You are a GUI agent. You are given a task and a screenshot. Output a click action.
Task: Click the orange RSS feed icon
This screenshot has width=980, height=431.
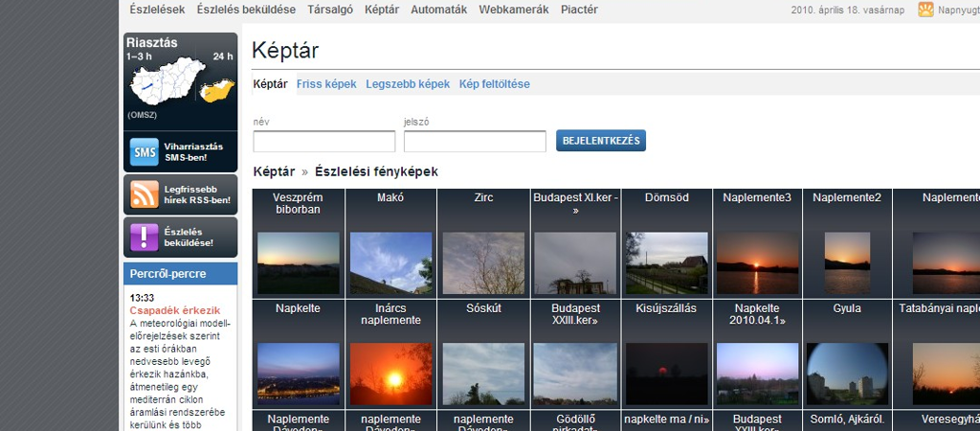click(145, 194)
